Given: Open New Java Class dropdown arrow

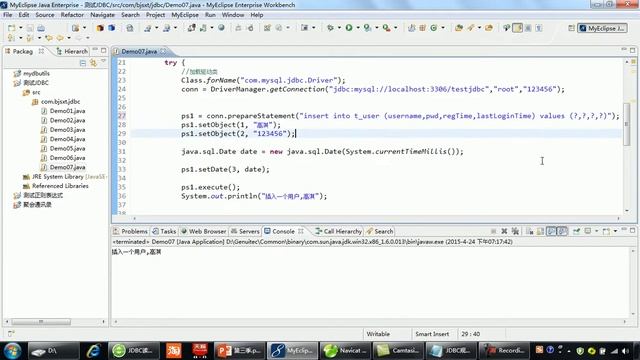Looking at the screenshot, I should coord(442,28).
